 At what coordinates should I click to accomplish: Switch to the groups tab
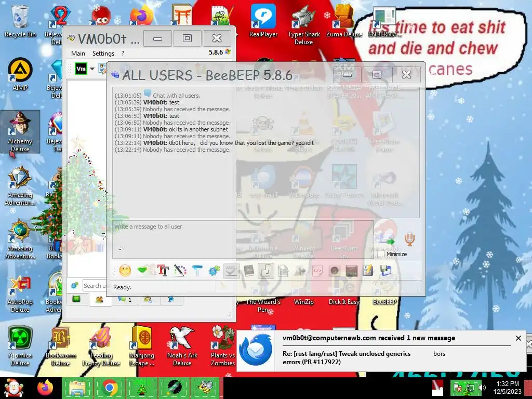click(148, 299)
